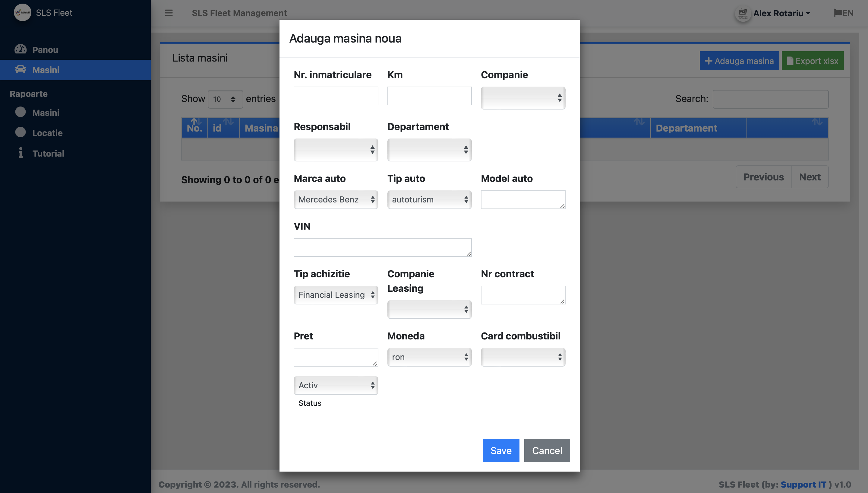The image size is (868, 493).
Task: Click Alex Rotariu's profile avatar
Action: tap(743, 13)
